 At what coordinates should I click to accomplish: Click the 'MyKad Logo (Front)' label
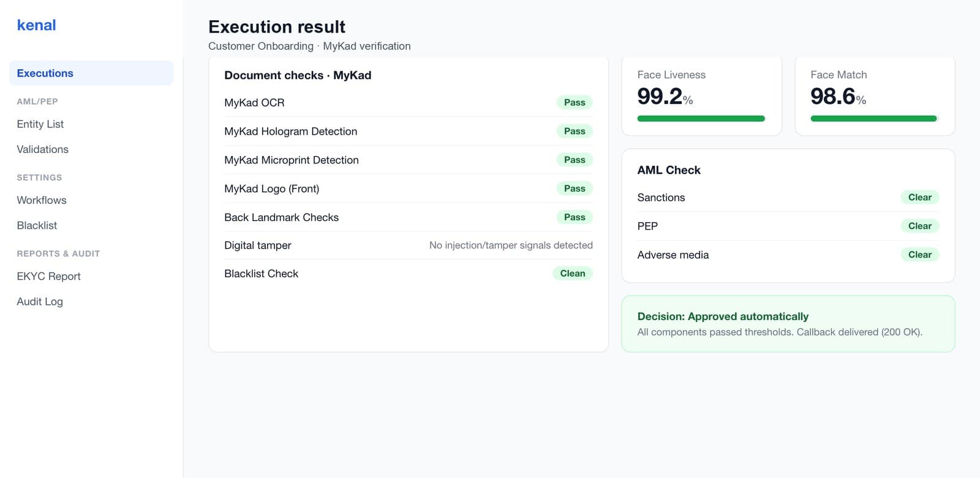[271, 189]
